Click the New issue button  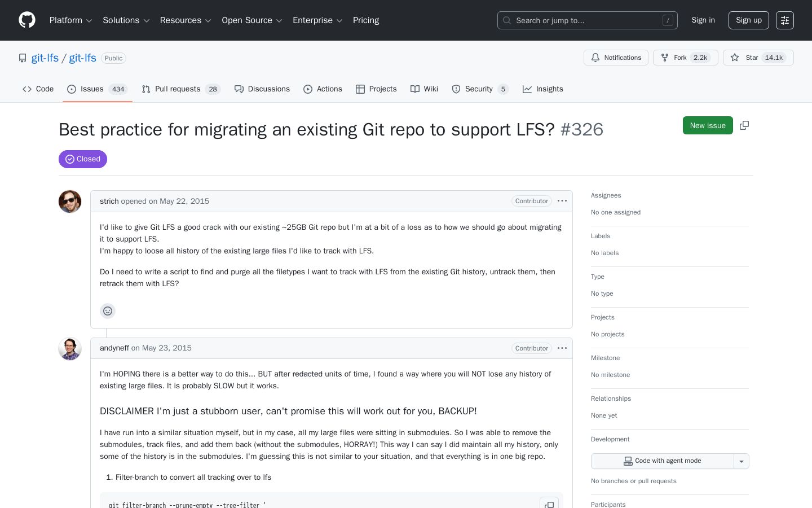pyautogui.click(x=708, y=125)
